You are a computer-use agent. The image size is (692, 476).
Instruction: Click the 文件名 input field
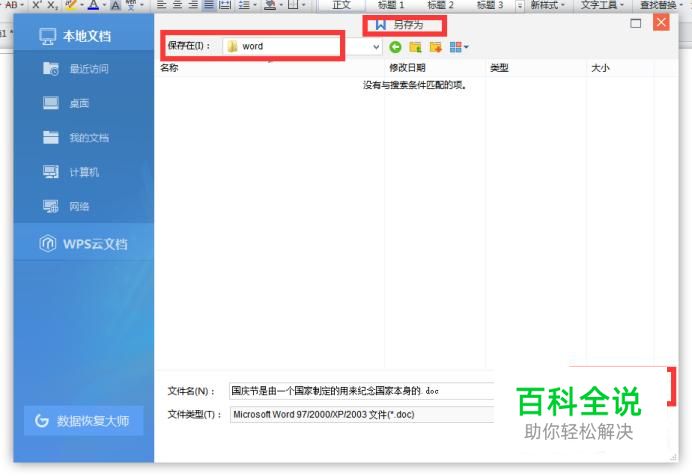361,391
